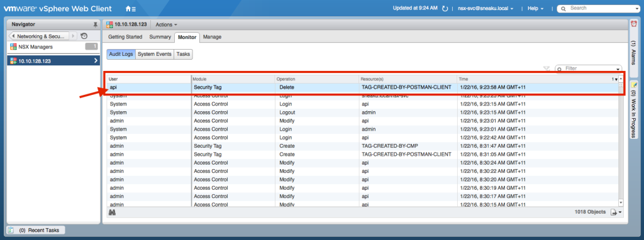
Task: Expand the Search box dropdown arrow
Action: [638, 9]
